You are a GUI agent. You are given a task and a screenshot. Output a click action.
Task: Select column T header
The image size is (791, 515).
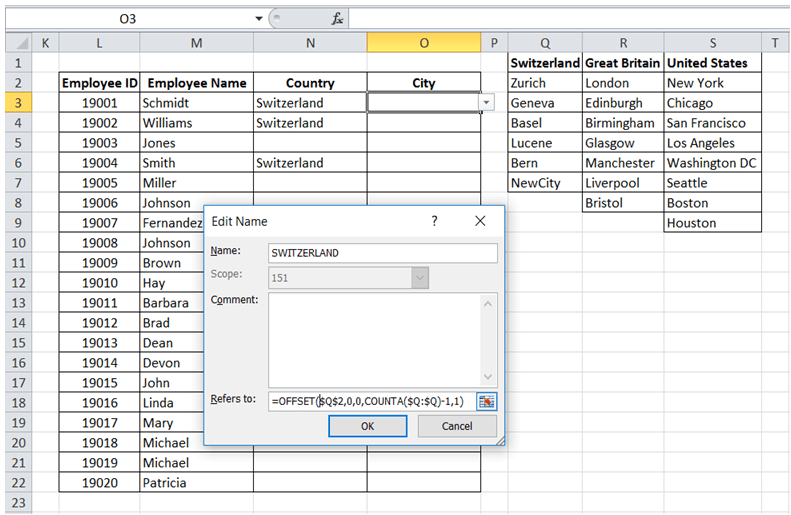pyautogui.click(x=775, y=43)
